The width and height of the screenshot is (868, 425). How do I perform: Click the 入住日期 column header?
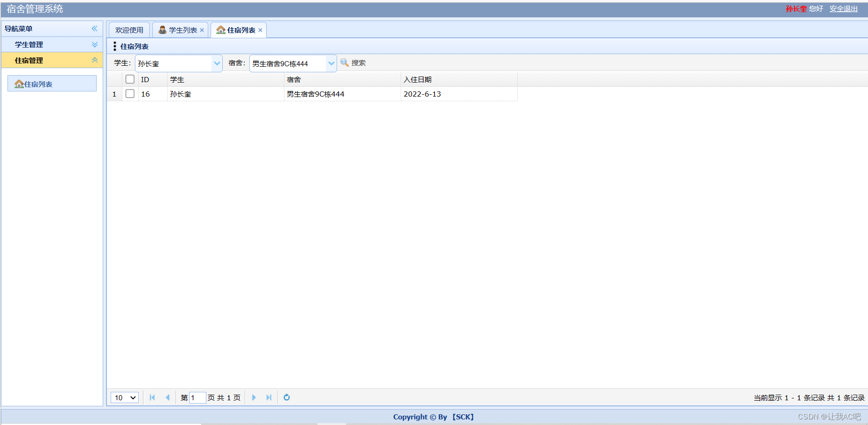click(x=459, y=80)
